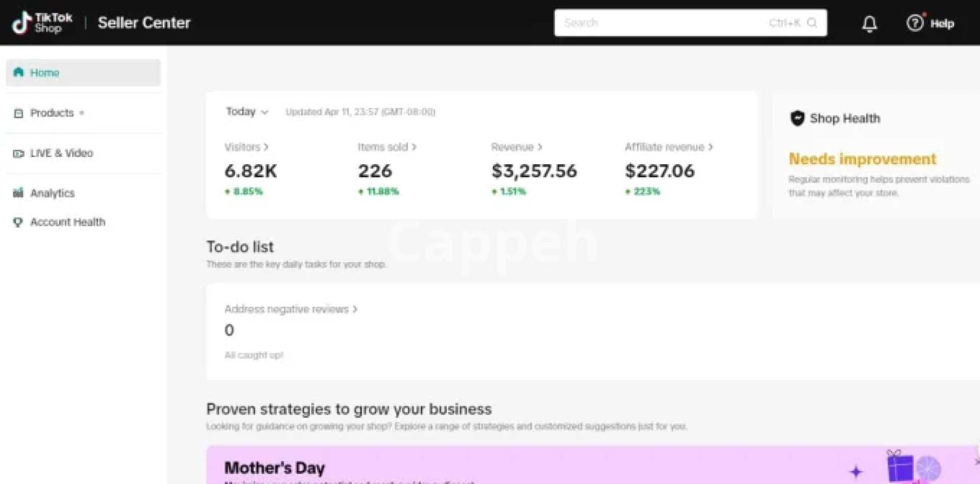Click the Home house icon
This screenshot has height=484, width=980.
coord(19,72)
